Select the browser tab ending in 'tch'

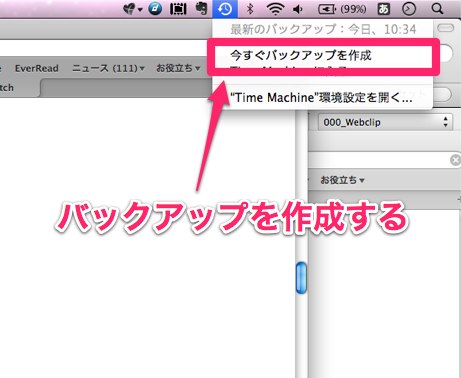point(19,88)
